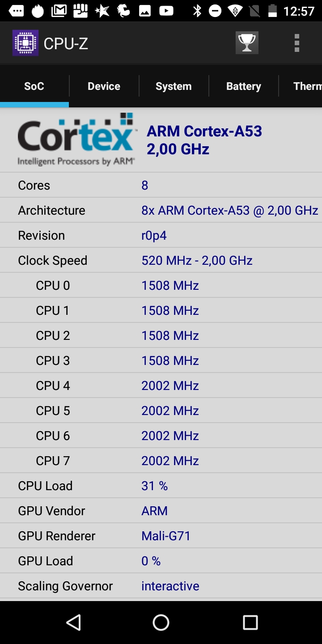
Task: Switch to the System tab
Action: (174, 86)
